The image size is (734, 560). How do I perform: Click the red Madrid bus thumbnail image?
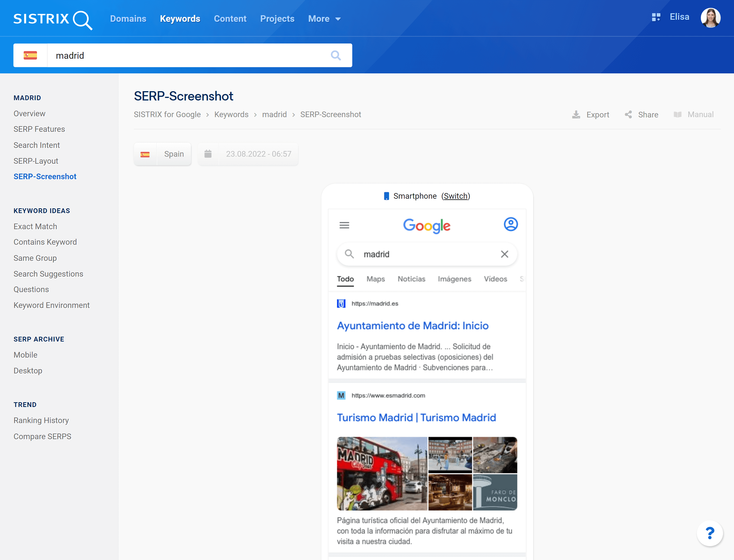point(382,473)
